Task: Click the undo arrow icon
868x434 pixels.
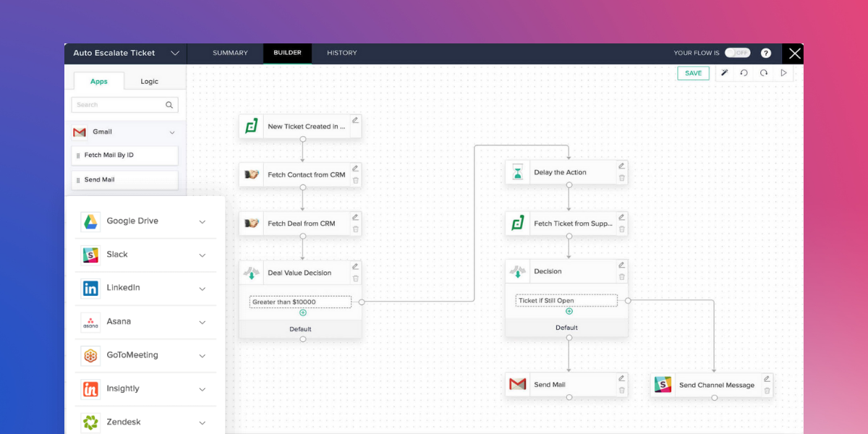Action: tap(744, 73)
